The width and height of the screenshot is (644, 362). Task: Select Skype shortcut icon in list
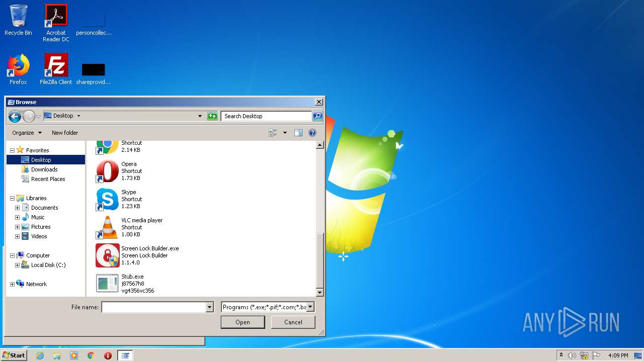coord(108,199)
